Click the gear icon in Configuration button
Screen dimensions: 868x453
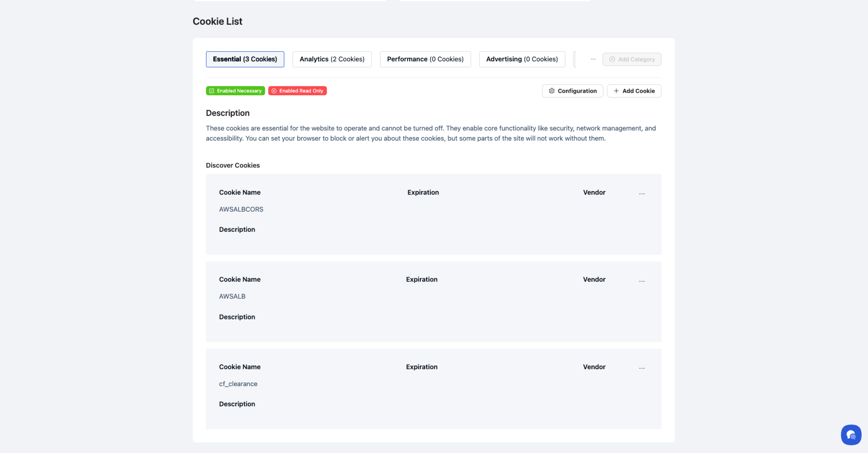[552, 91]
